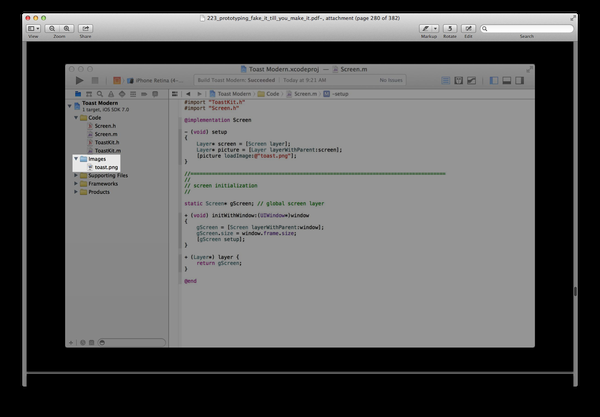Click the Markup pen icon
This screenshot has width=600, height=417.
point(426,29)
